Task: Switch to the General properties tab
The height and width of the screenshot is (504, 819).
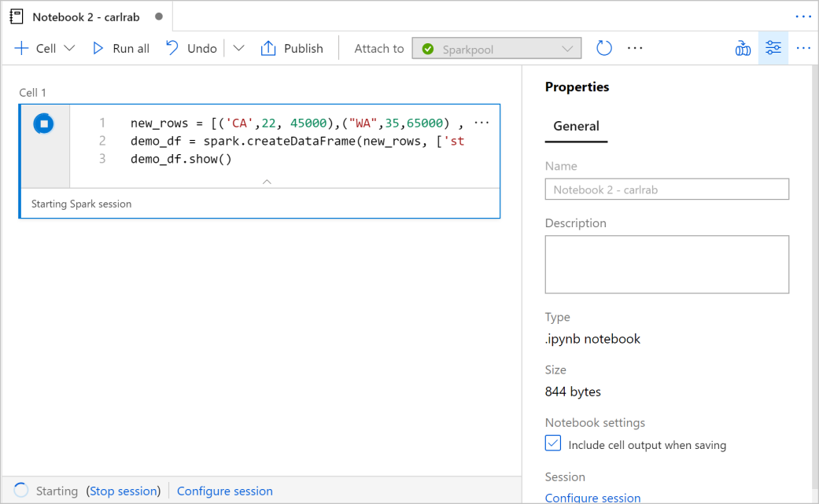Action: coord(576,126)
